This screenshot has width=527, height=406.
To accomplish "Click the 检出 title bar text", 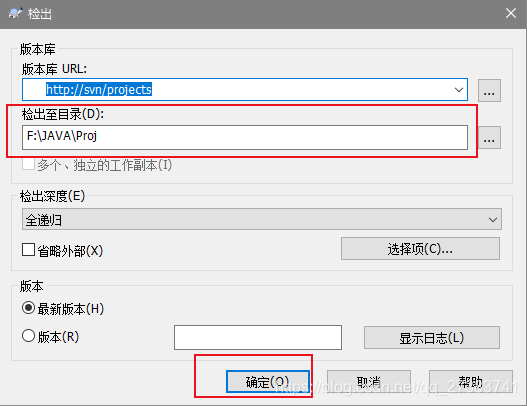I will [x=40, y=14].
